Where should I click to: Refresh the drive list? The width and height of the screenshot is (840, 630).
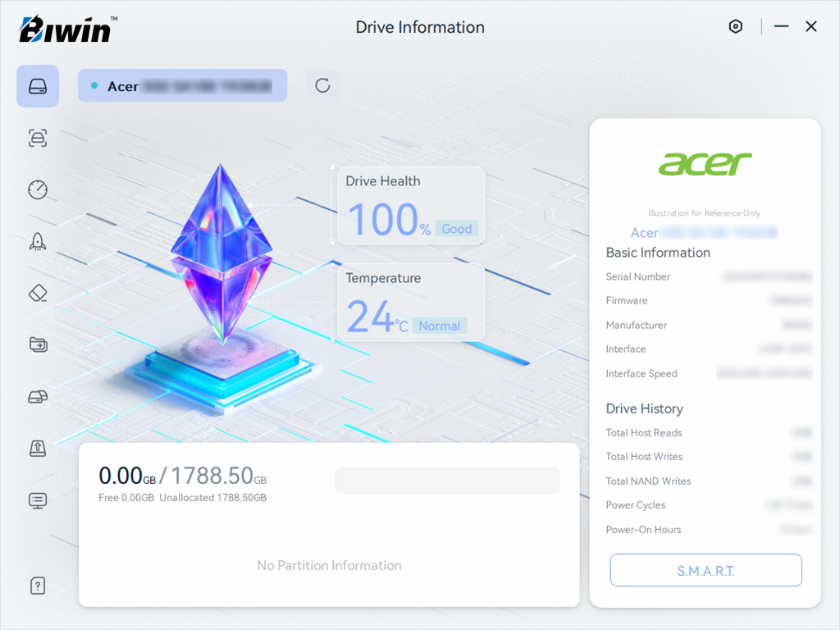click(322, 85)
